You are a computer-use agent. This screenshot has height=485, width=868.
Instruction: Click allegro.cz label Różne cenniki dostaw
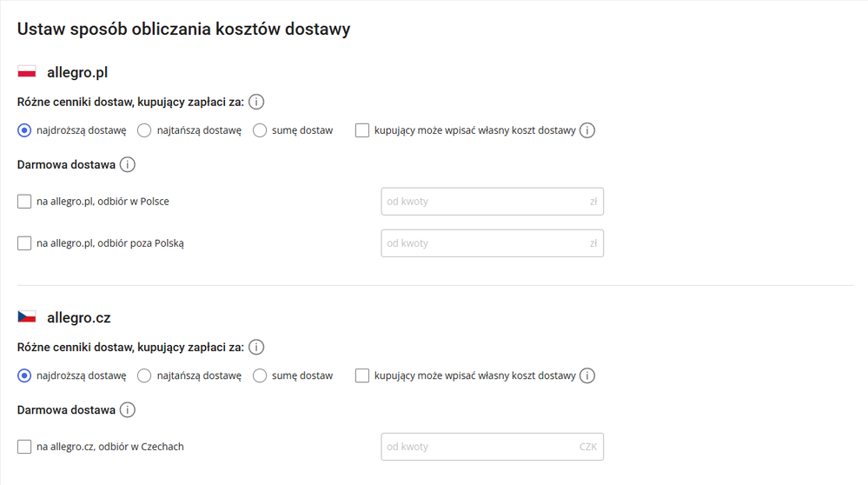tap(130, 347)
